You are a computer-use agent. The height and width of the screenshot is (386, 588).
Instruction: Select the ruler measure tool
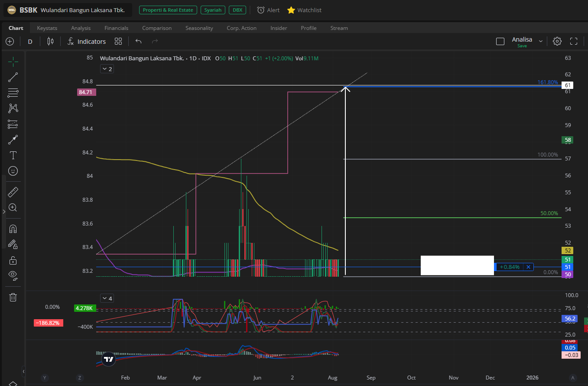(x=13, y=192)
